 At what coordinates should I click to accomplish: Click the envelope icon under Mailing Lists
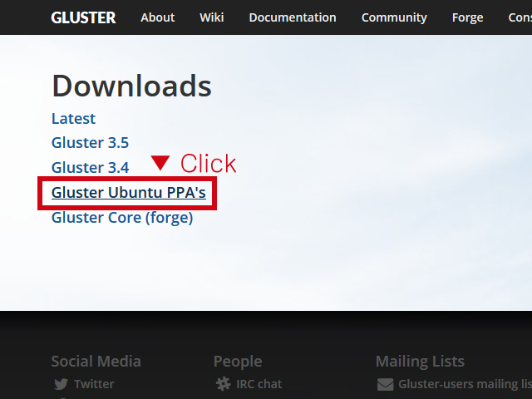click(386, 384)
